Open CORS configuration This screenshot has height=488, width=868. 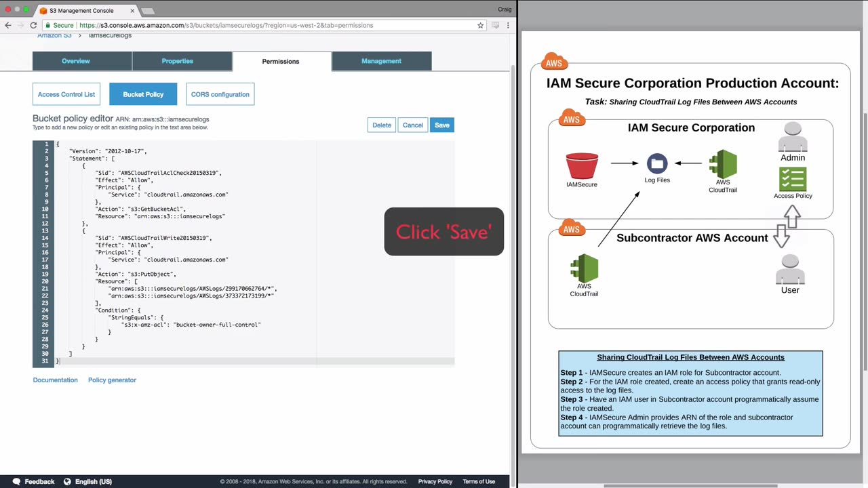click(x=220, y=94)
